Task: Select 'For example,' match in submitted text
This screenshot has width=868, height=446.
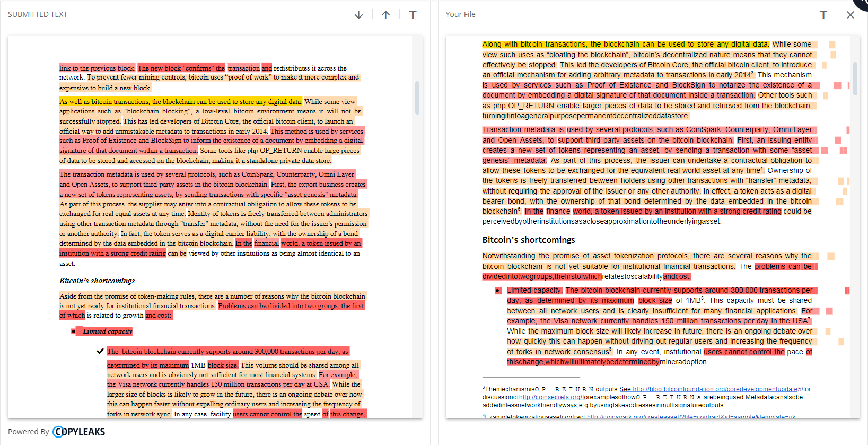Action: pyautogui.click(x=338, y=375)
